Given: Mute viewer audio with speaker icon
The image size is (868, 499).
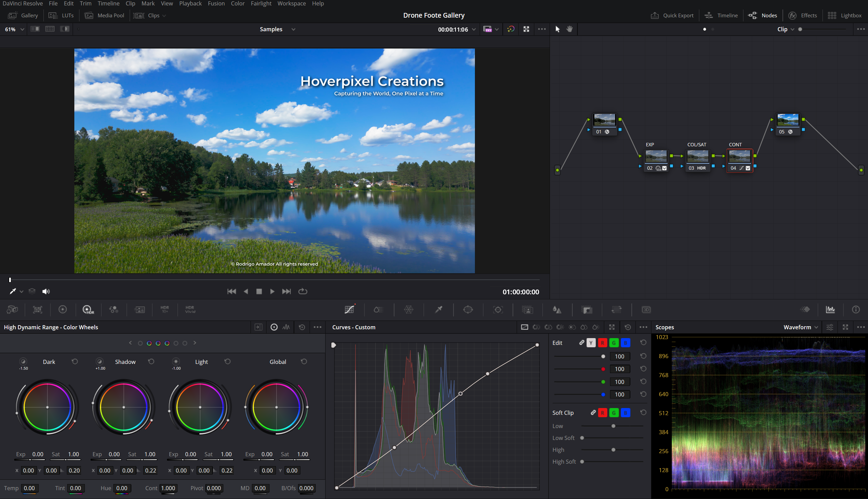Looking at the screenshot, I should click(x=46, y=291).
